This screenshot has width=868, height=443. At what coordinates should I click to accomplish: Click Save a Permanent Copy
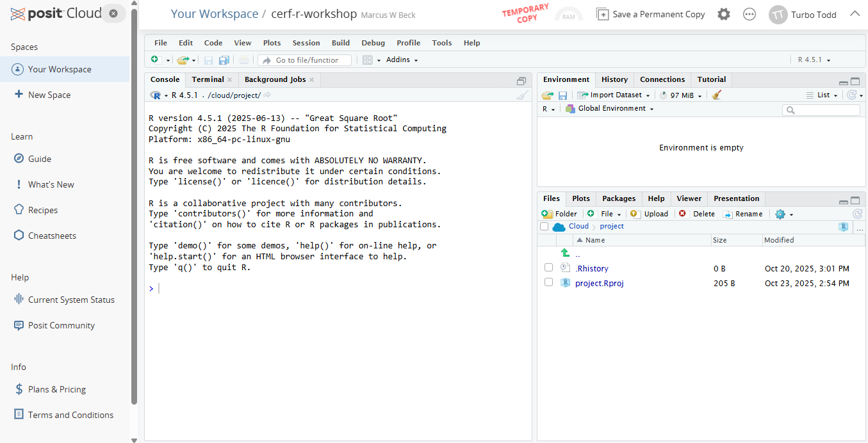[650, 14]
